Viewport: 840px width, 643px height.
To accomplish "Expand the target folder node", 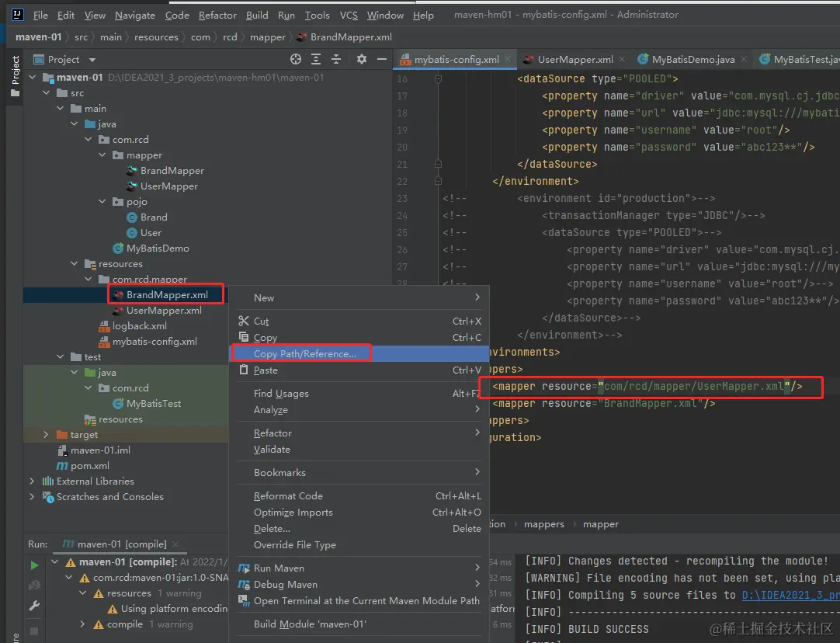I will pyautogui.click(x=46, y=435).
